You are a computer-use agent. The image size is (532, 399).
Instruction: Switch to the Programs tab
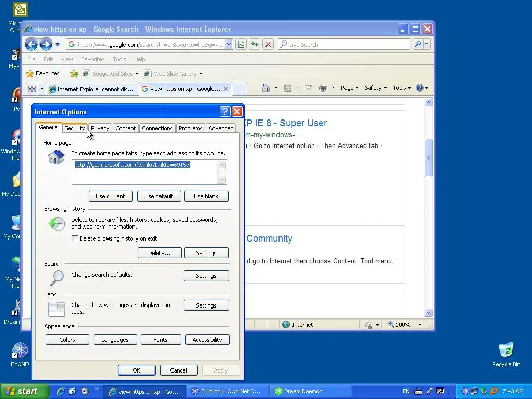pyautogui.click(x=190, y=128)
